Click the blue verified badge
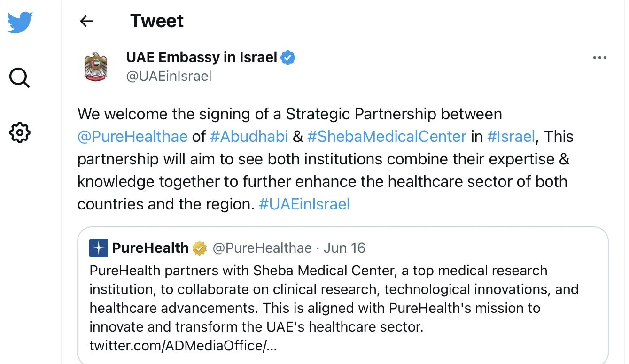629x364 pixels. [x=287, y=58]
